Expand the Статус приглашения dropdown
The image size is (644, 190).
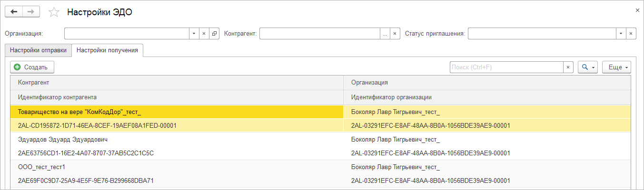620,34
